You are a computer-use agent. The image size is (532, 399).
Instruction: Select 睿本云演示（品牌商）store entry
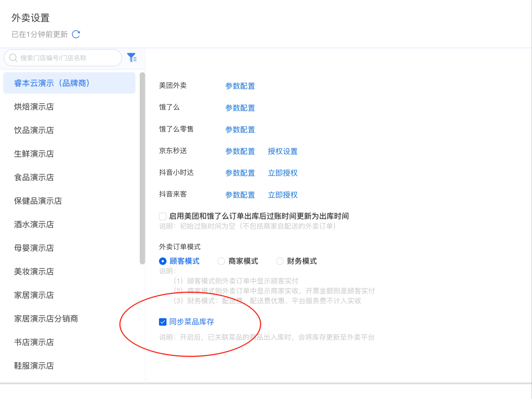pos(52,83)
